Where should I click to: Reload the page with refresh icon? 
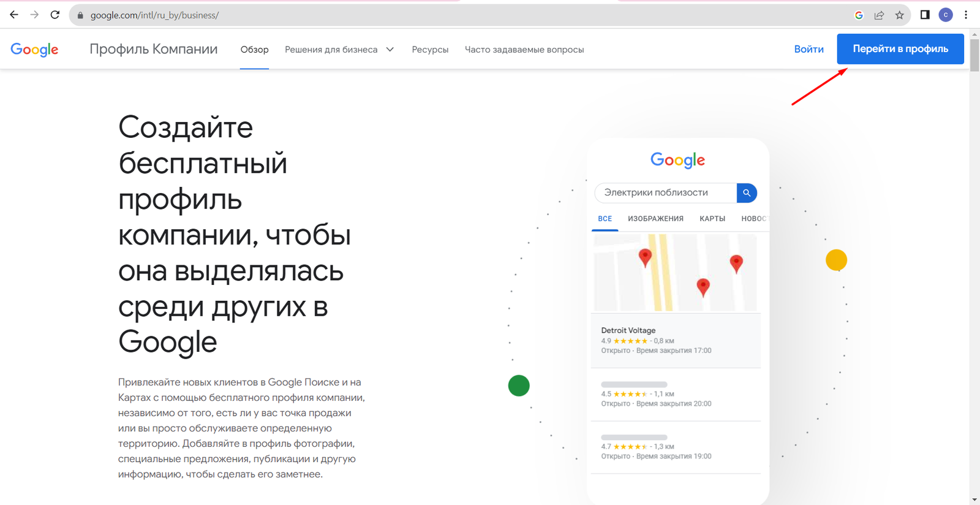pyautogui.click(x=55, y=15)
